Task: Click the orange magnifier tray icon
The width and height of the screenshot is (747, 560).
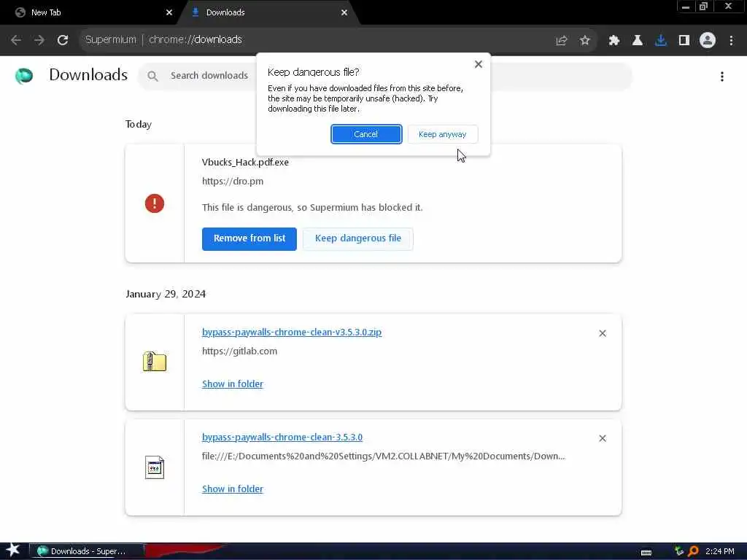Action: tap(693, 551)
